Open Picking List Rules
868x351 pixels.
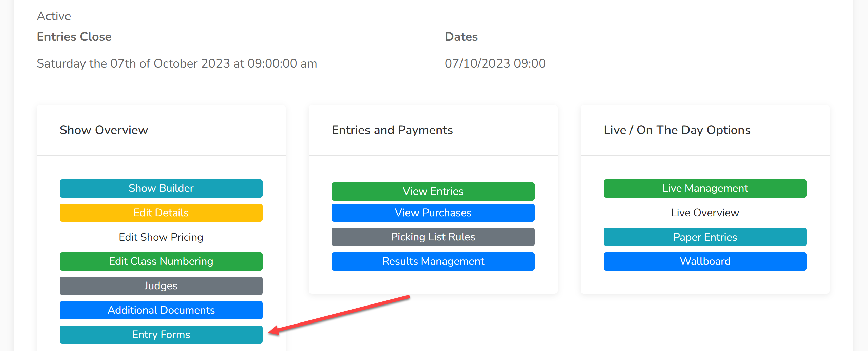point(433,237)
